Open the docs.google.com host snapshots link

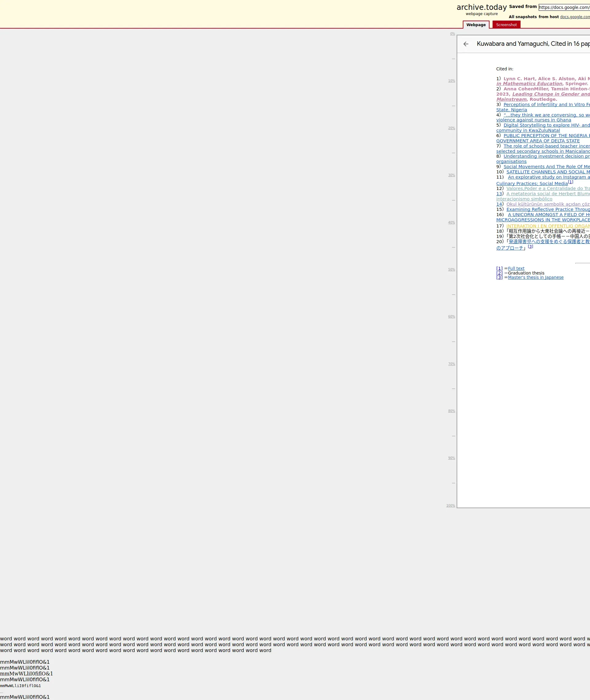pyautogui.click(x=575, y=17)
